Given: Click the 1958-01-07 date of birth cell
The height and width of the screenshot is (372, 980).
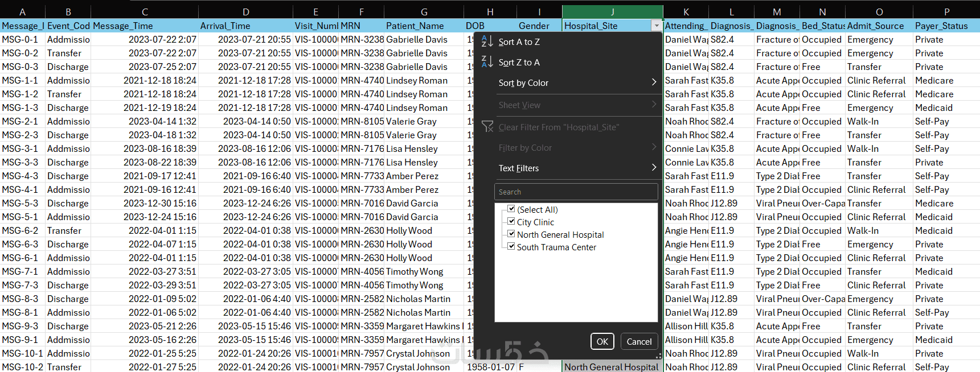Looking at the screenshot, I should [x=490, y=367].
